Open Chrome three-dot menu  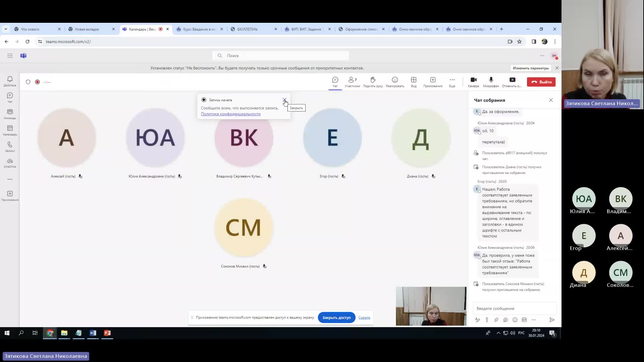tap(555, 42)
